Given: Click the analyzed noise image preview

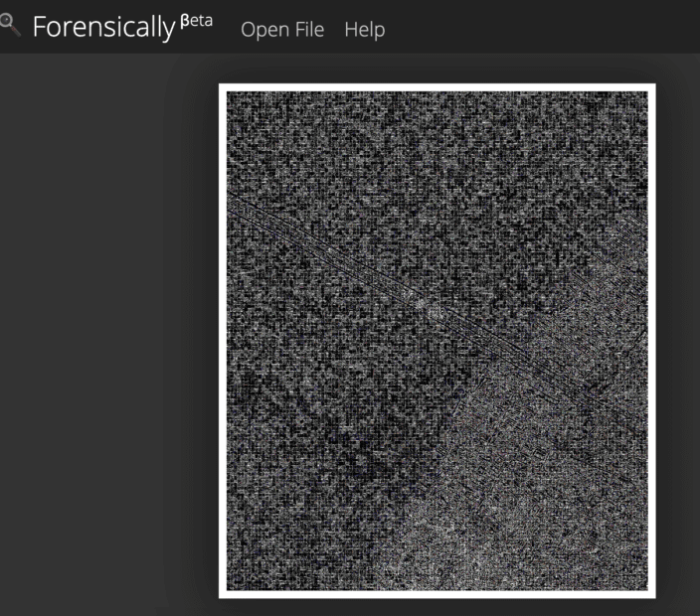Looking at the screenshot, I should click(x=437, y=341).
